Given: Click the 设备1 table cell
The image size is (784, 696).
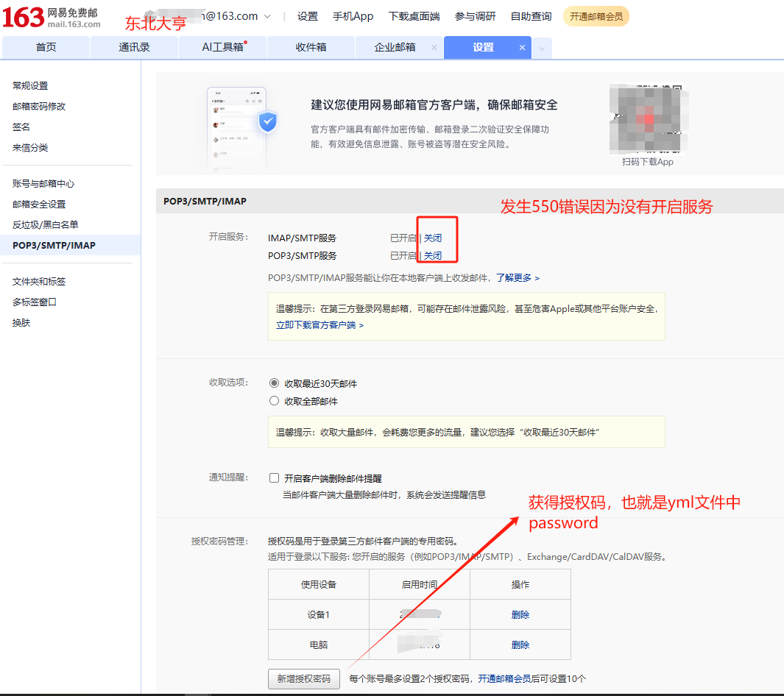Looking at the screenshot, I should (x=319, y=614).
